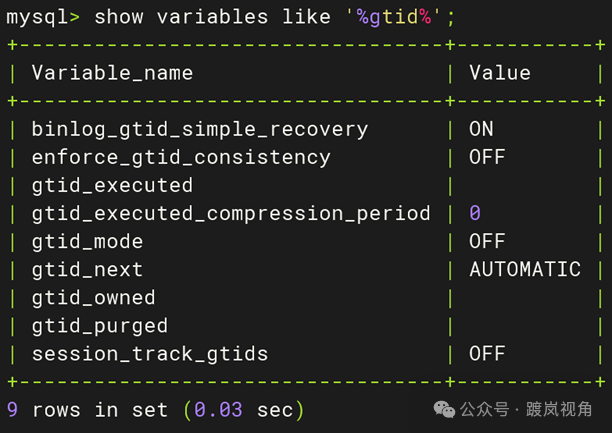Select the Variable_name column header
This screenshot has height=433, width=612.
[x=112, y=73]
